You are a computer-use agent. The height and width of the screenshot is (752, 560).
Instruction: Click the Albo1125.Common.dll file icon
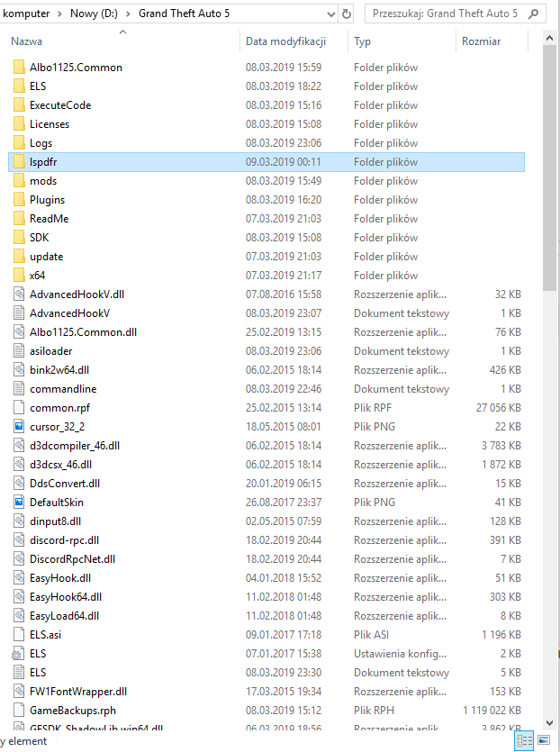tap(19, 332)
